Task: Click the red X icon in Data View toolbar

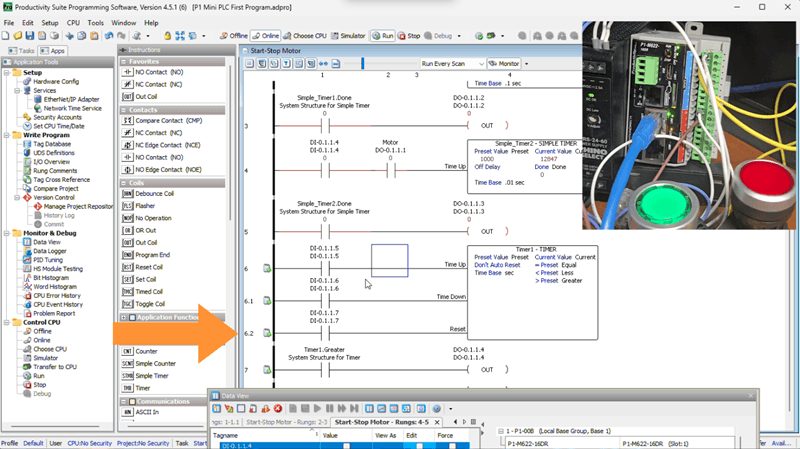Action: click(278, 409)
